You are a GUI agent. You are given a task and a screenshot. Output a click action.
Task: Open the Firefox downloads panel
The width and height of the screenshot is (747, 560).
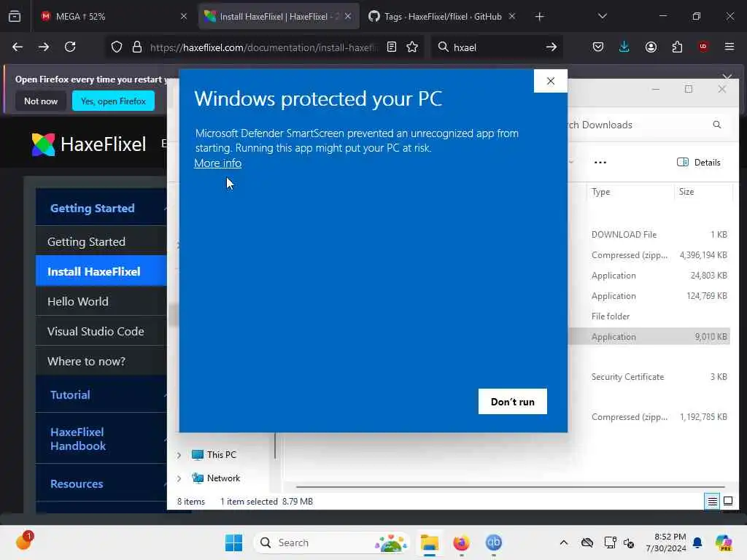[624, 47]
